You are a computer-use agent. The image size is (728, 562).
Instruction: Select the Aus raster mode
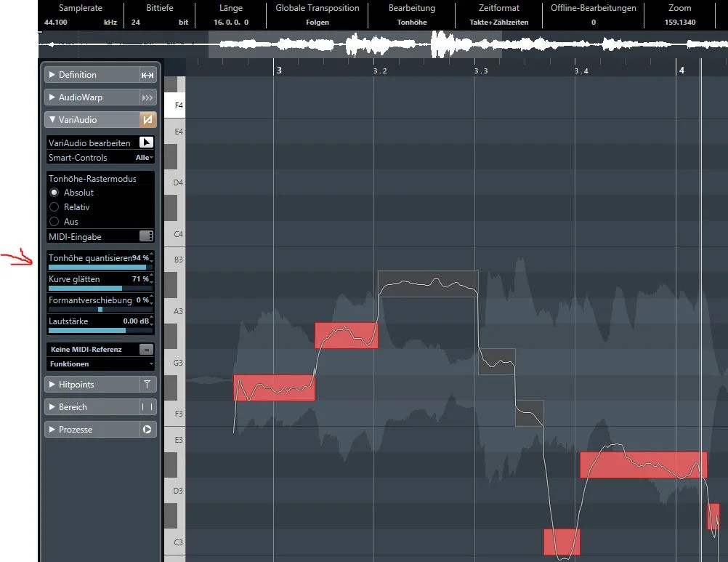click(x=54, y=222)
